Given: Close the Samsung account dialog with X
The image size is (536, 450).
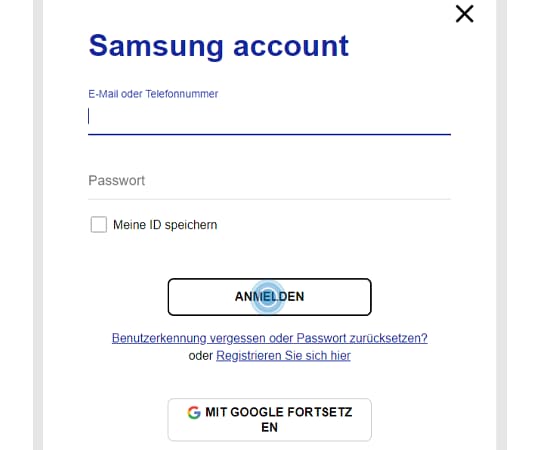Looking at the screenshot, I should coord(465,14).
